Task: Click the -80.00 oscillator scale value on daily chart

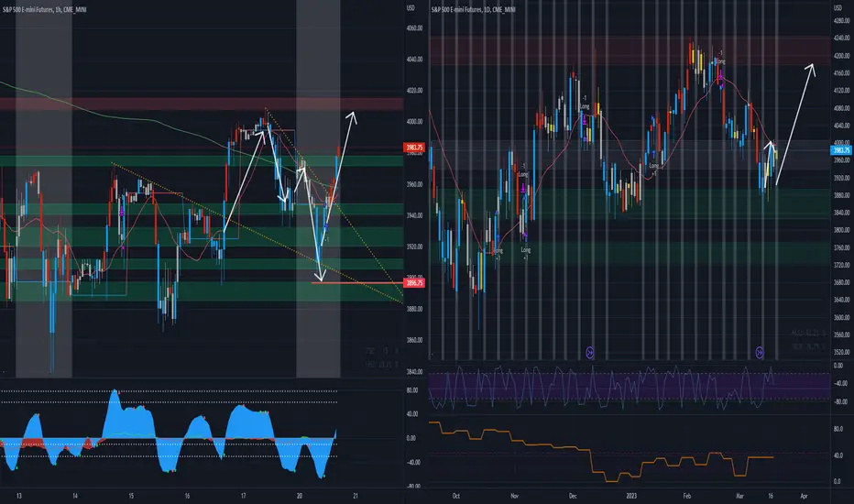Action: [x=840, y=401]
